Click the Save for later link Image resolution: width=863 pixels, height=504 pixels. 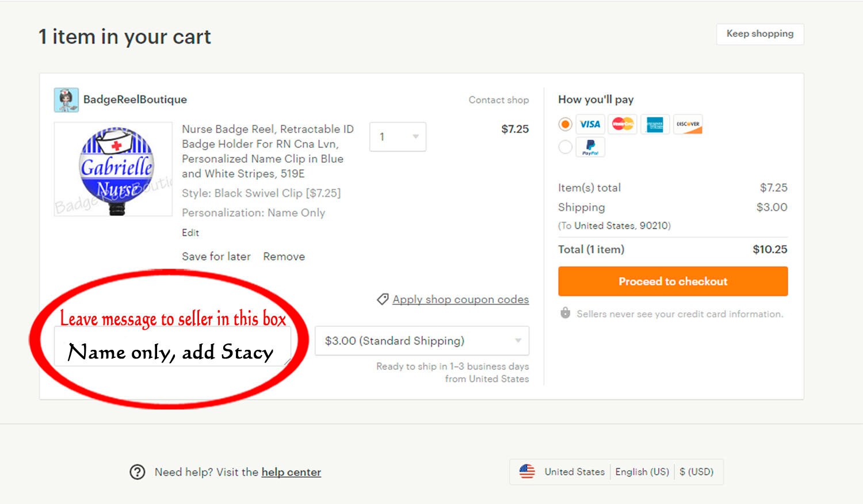216,257
